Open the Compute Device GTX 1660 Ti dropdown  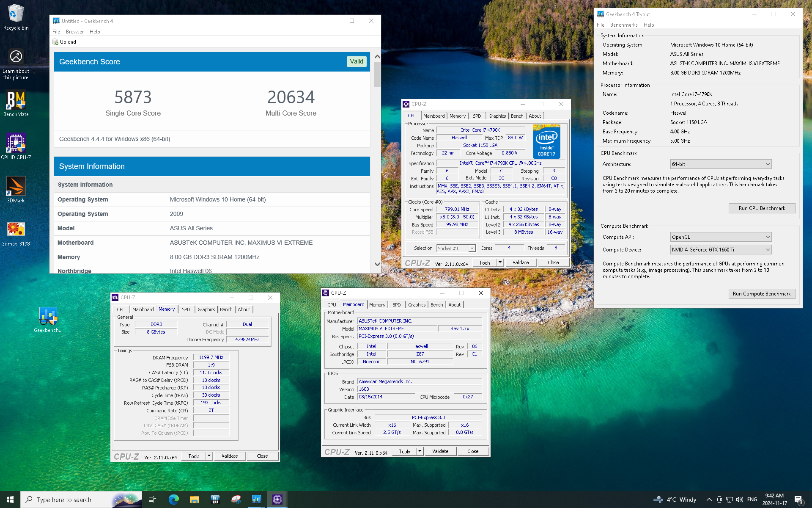pos(721,250)
